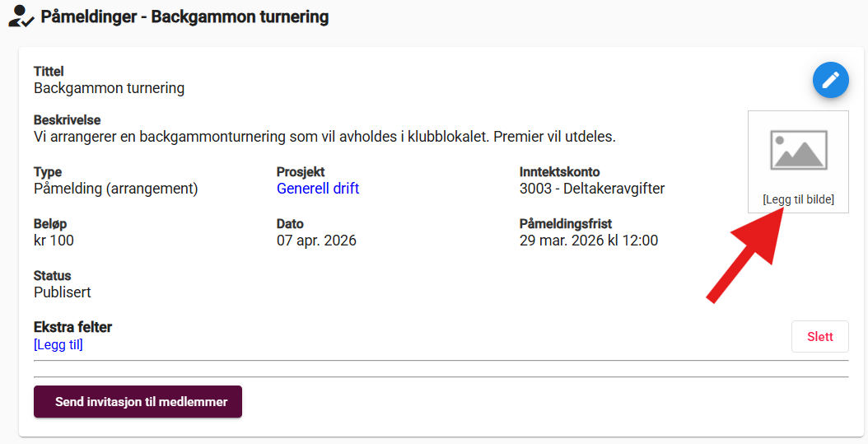
Task: Open the "Generell drift" project link
Action: click(x=318, y=189)
